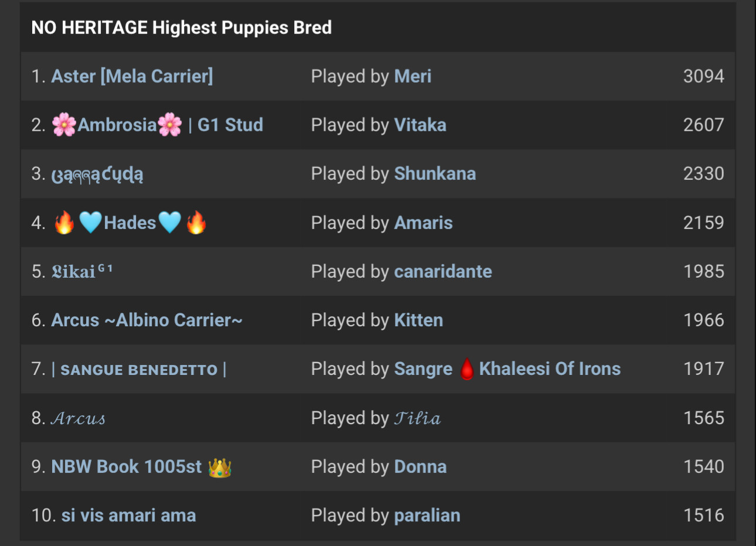Viewport: 756px width, 546px height.
Task: Open Amaris's player profile
Action: (x=423, y=223)
